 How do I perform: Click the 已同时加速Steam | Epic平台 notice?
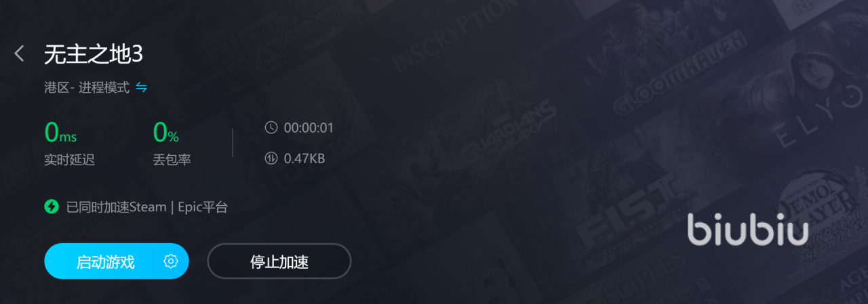pos(147,207)
